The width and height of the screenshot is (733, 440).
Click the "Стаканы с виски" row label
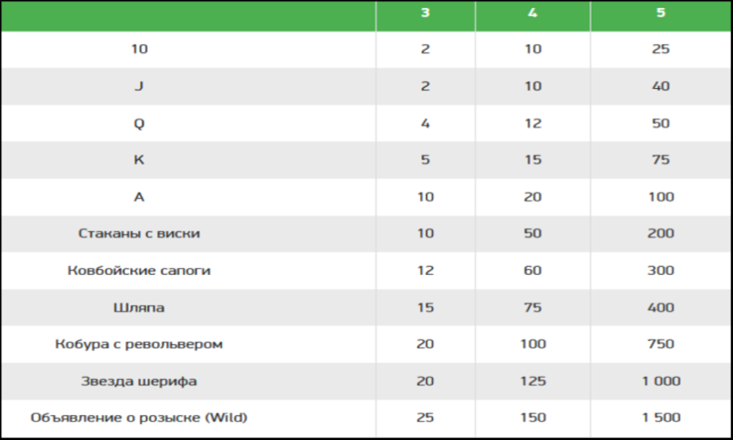tap(139, 233)
